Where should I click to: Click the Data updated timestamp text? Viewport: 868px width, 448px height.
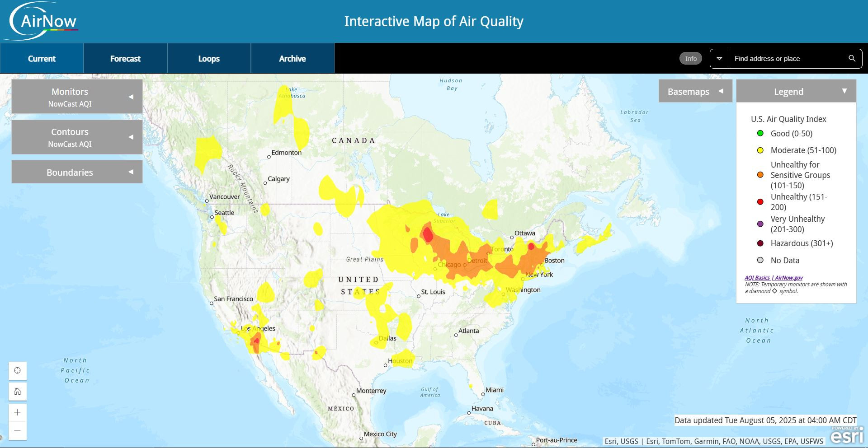pyautogui.click(x=765, y=420)
